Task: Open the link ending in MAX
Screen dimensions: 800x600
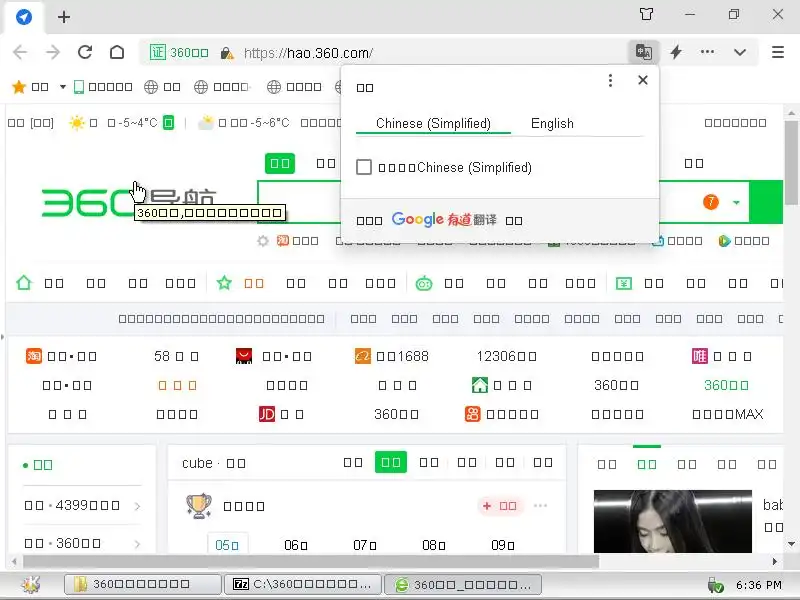Action: (728, 414)
